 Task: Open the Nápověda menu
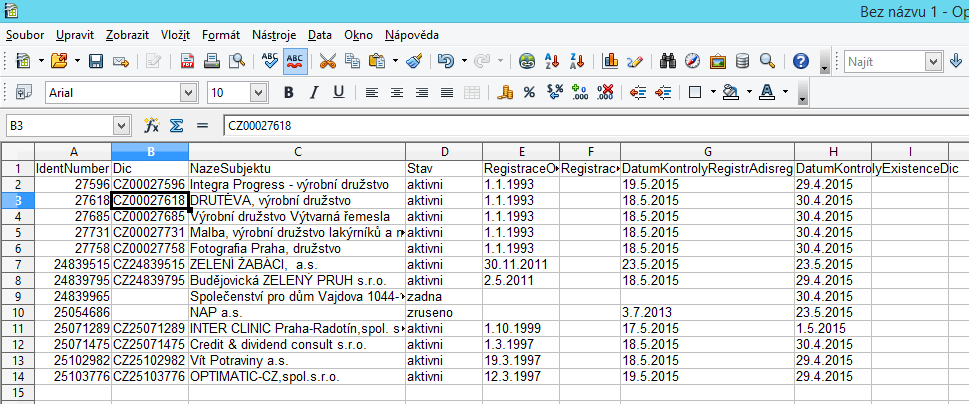click(412, 35)
